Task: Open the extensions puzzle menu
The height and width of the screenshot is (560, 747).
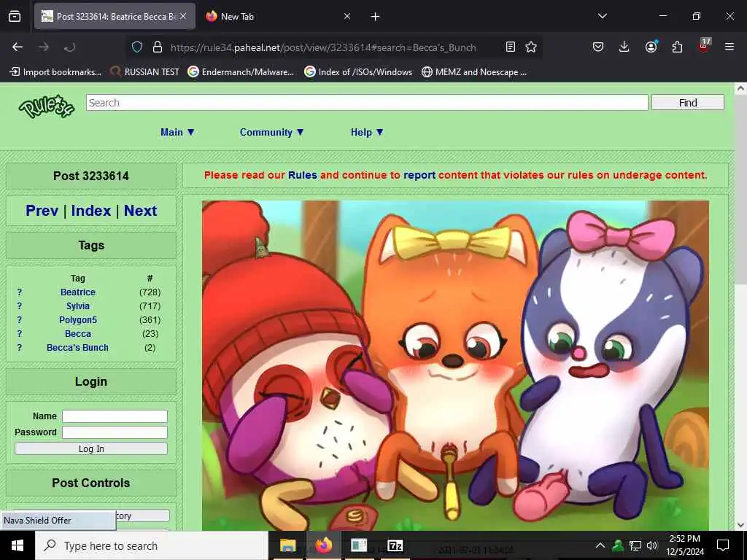Action: coord(677,47)
